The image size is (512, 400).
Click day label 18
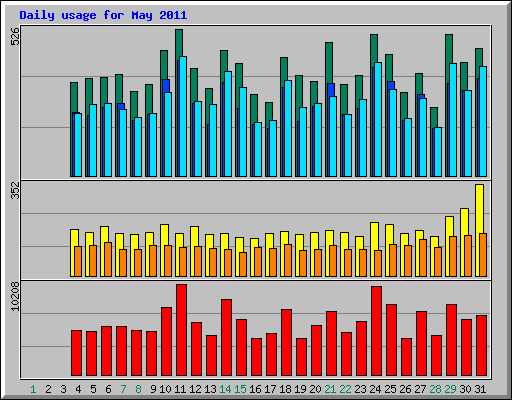(x=285, y=389)
